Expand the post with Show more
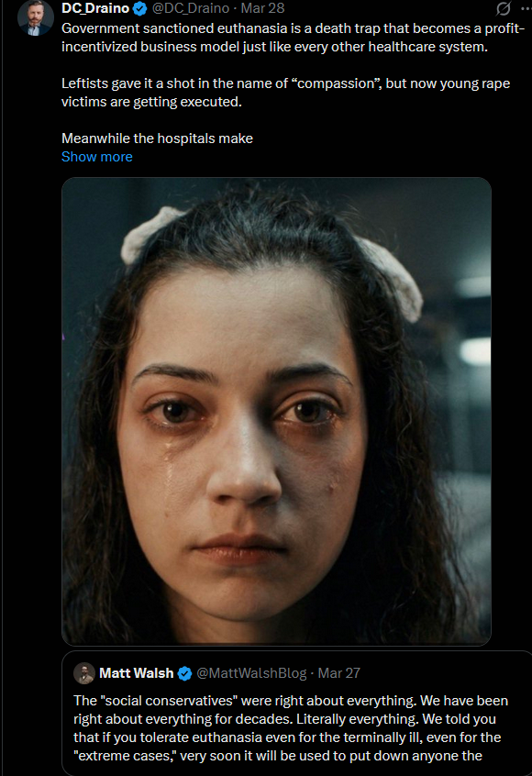The image size is (532, 776). tap(97, 157)
